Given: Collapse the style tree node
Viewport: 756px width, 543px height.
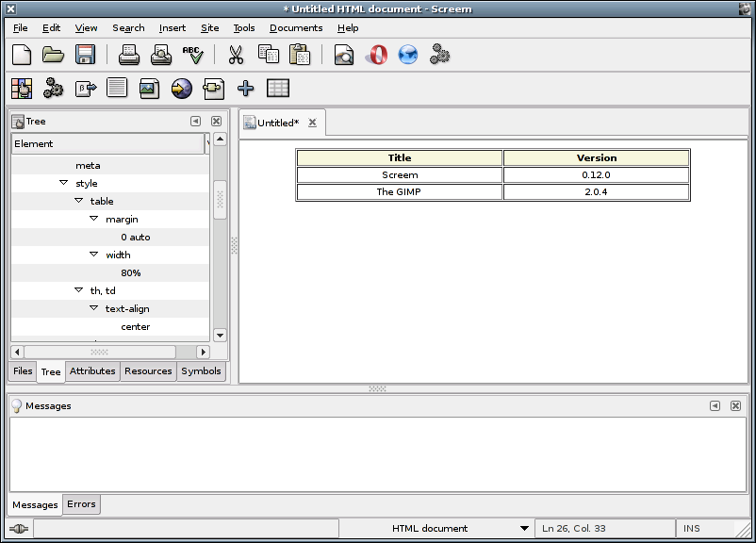Looking at the screenshot, I should pos(64,183).
